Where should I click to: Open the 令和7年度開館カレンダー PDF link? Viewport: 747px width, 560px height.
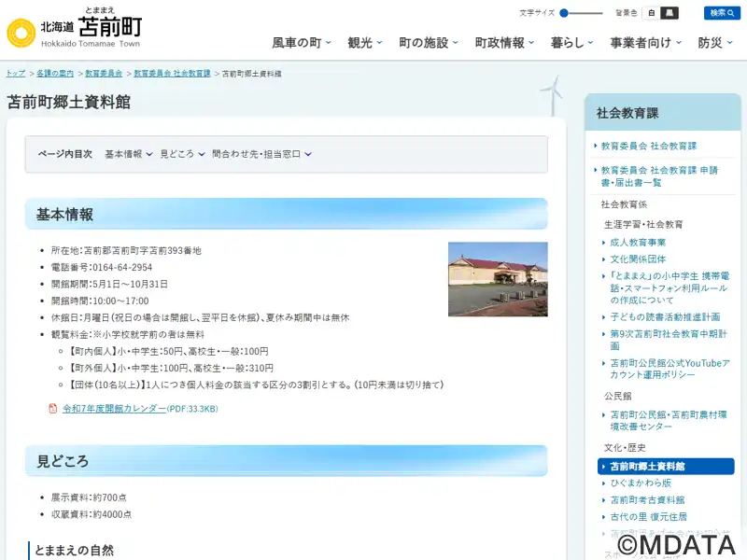114,409
